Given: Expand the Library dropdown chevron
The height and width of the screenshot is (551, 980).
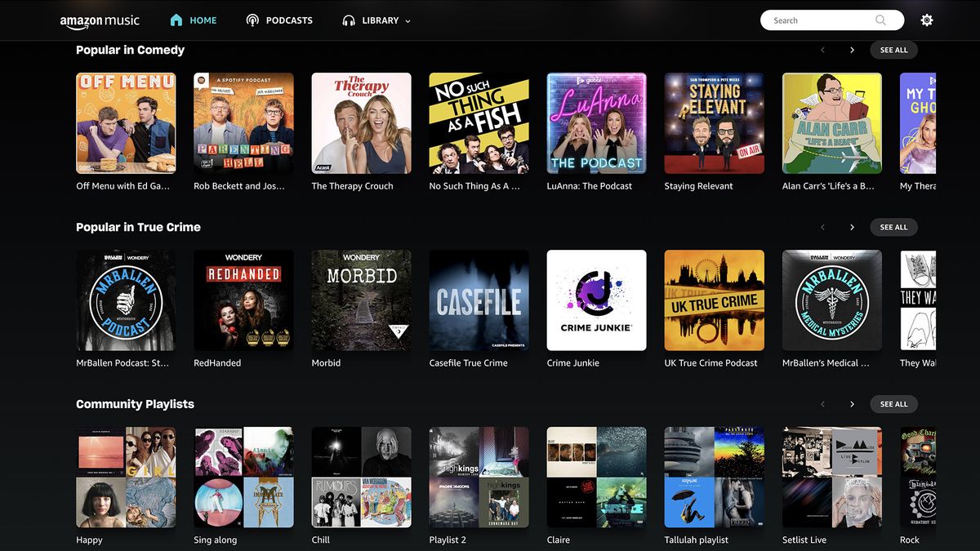Looking at the screenshot, I should [407, 20].
